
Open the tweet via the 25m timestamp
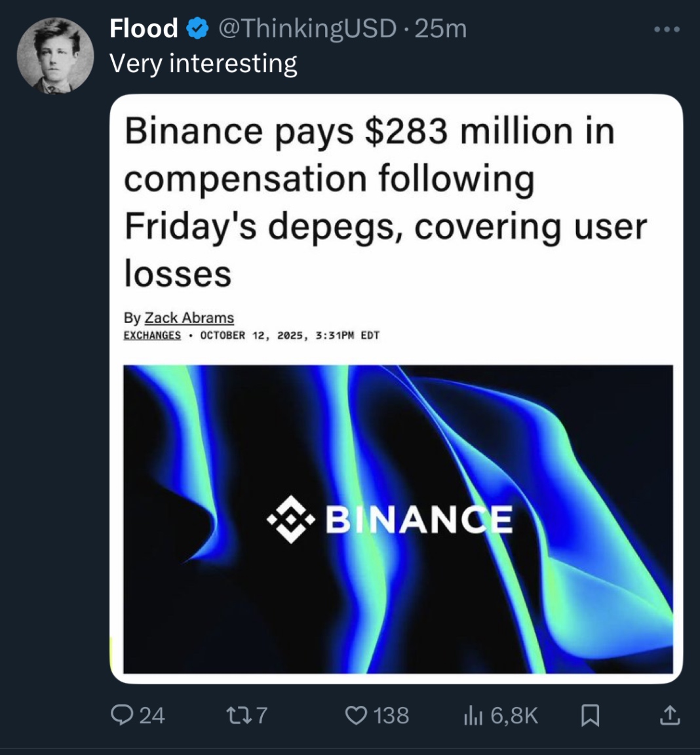(x=441, y=28)
